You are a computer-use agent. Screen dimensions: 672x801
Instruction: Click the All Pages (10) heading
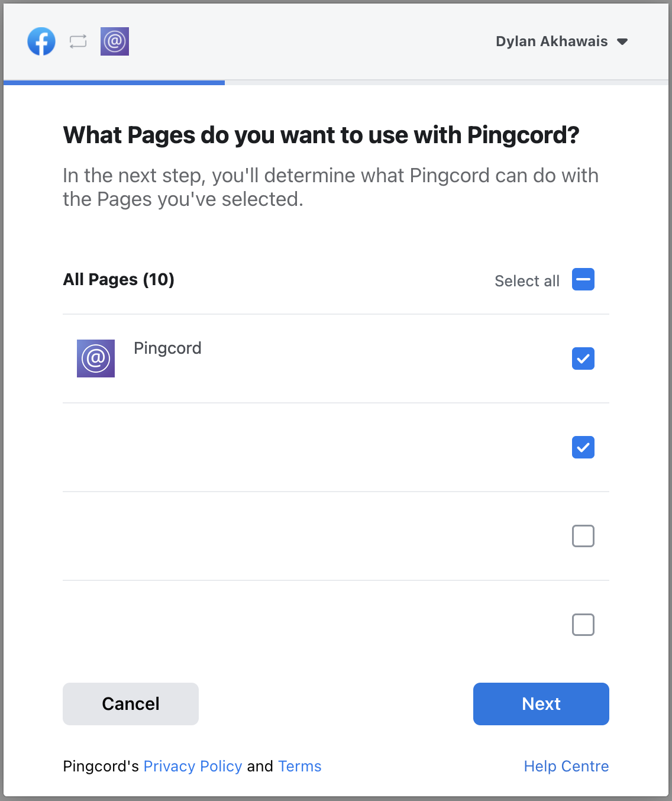(119, 279)
